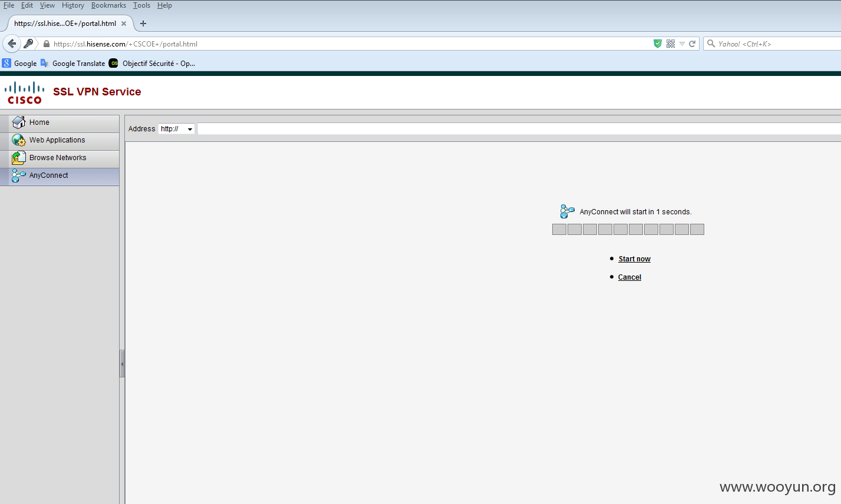841x504 pixels.
Task: Open the Google Translate bookmark
Action: click(x=72, y=63)
